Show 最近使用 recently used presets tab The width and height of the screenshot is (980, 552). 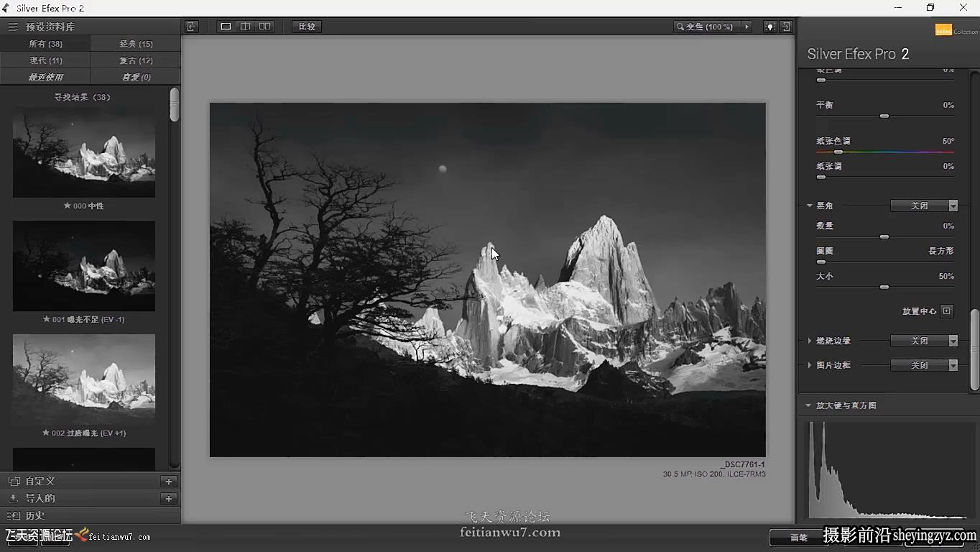pyautogui.click(x=45, y=77)
